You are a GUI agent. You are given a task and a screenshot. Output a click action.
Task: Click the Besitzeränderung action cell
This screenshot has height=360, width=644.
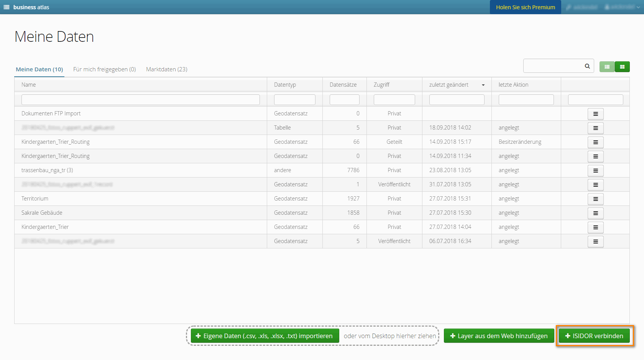click(520, 142)
